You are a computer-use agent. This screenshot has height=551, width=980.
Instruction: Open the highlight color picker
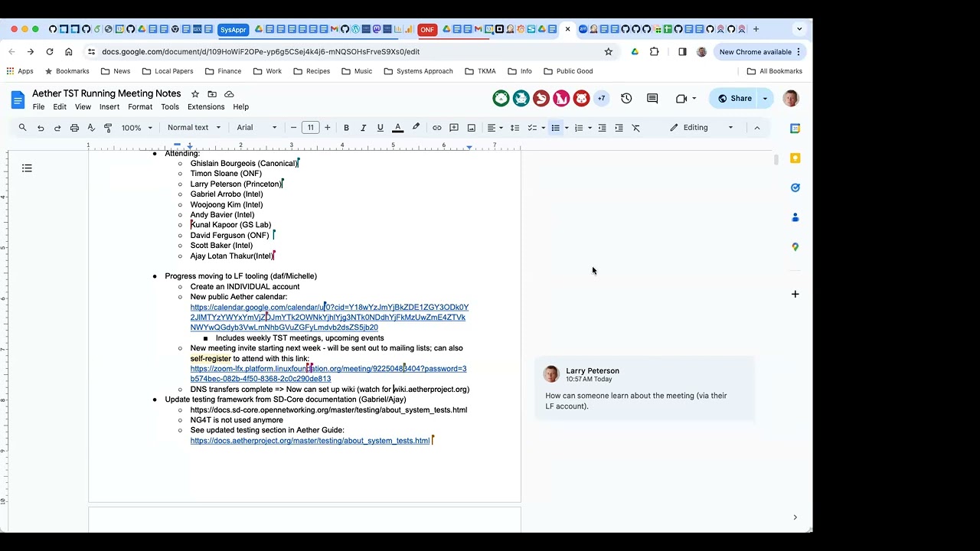coord(416,128)
